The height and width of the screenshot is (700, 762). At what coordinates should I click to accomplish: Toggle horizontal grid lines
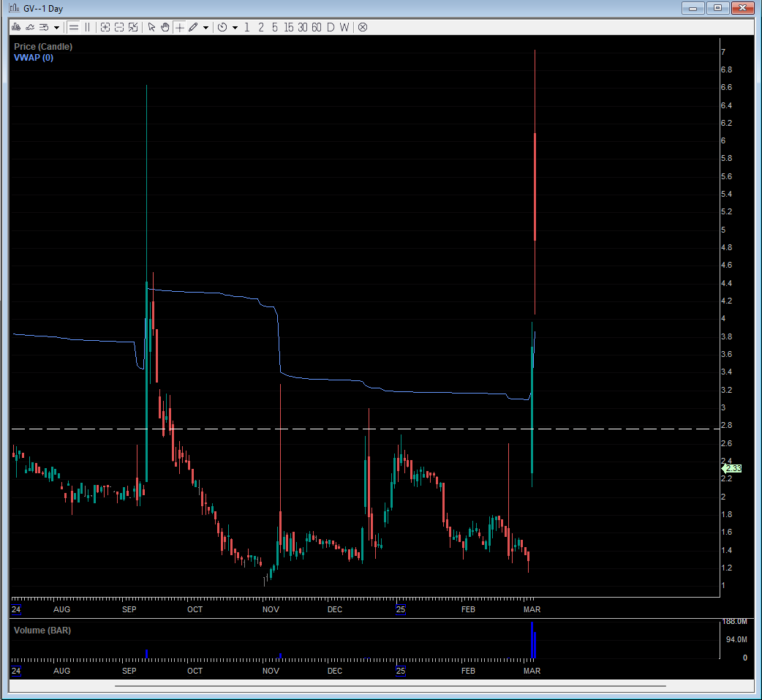73,27
